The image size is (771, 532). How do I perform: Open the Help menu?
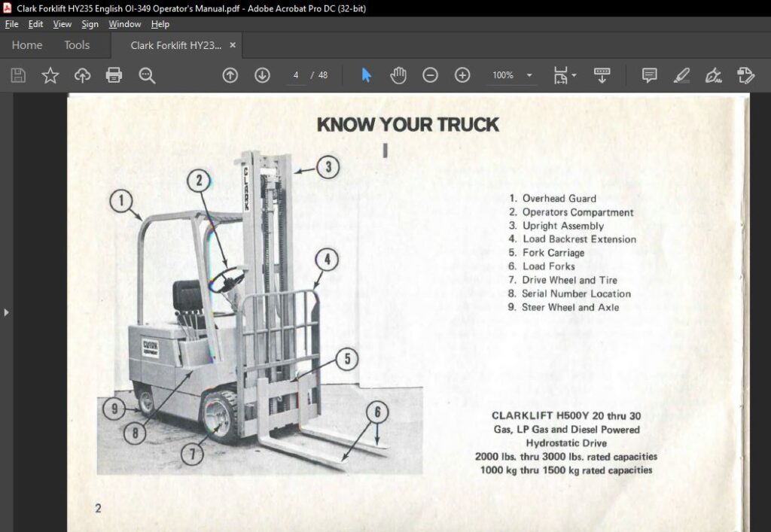coord(160,24)
